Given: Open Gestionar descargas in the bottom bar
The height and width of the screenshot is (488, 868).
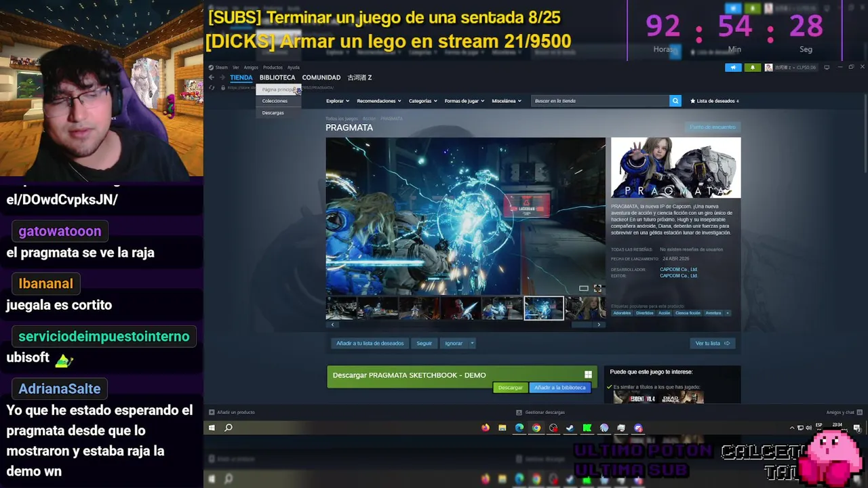Looking at the screenshot, I should [x=540, y=412].
